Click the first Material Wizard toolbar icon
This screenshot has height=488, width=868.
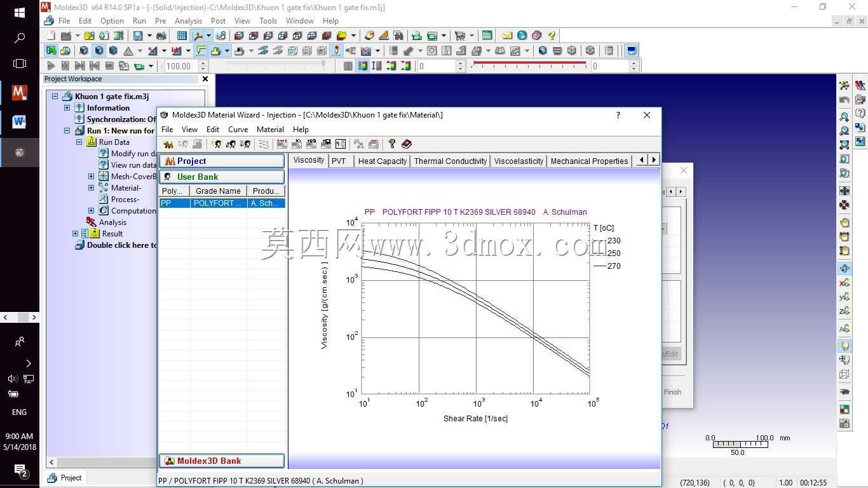(x=168, y=144)
